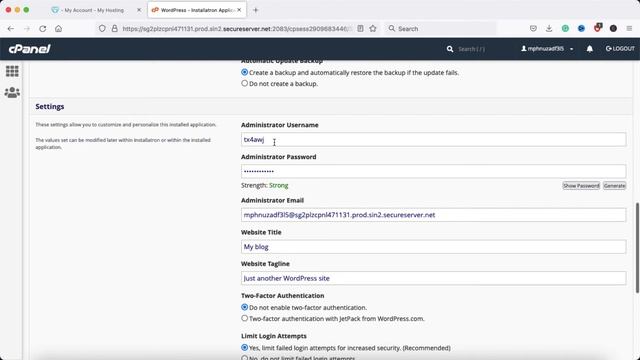Screen dimensions: 640x360
Task: Click the Strength: Strong indicator text
Action: pyautogui.click(x=264, y=185)
